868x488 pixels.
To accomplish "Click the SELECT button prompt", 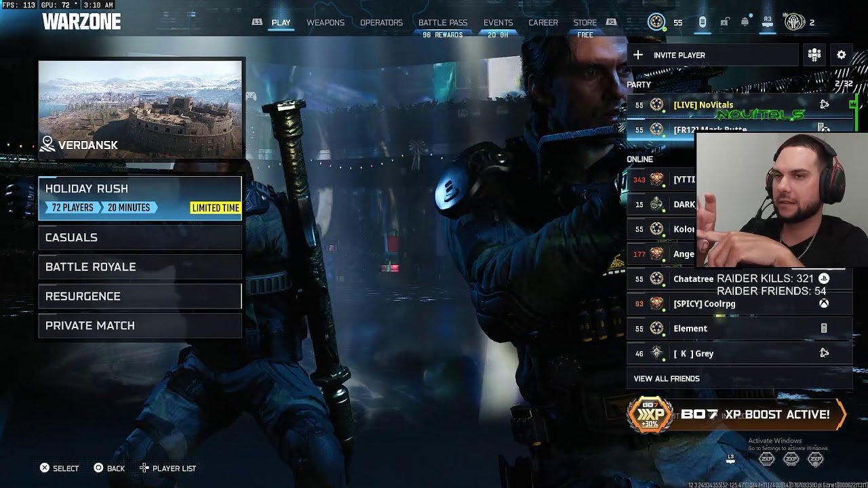I will point(59,468).
